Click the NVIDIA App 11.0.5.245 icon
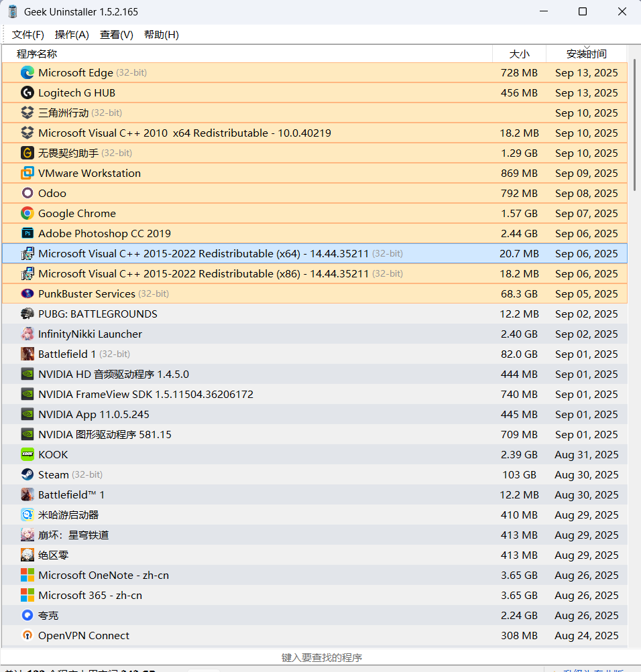The width and height of the screenshot is (641, 672). coord(27,414)
